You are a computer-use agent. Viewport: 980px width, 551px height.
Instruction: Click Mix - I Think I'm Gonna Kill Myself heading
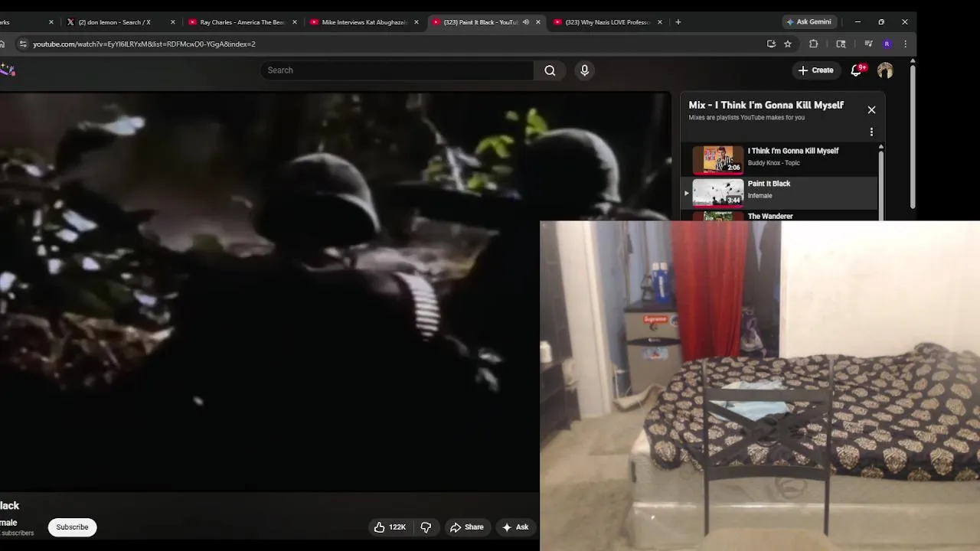[x=766, y=105]
